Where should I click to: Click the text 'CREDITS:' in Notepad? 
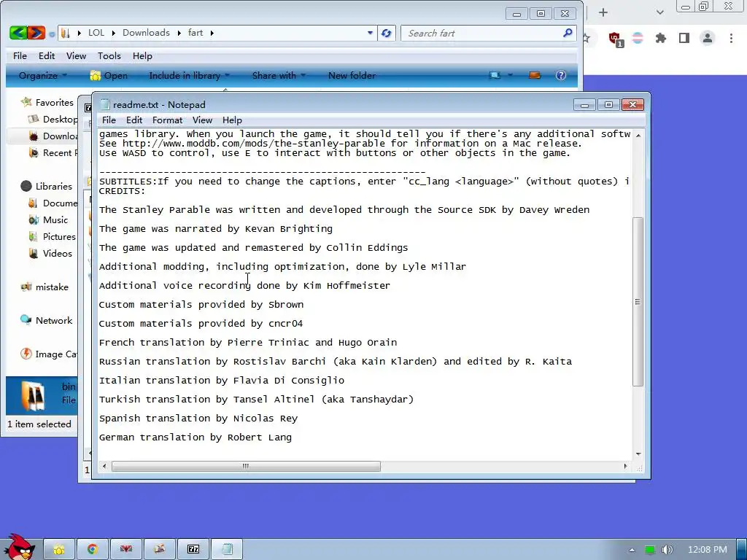pyautogui.click(x=122, y=191)
